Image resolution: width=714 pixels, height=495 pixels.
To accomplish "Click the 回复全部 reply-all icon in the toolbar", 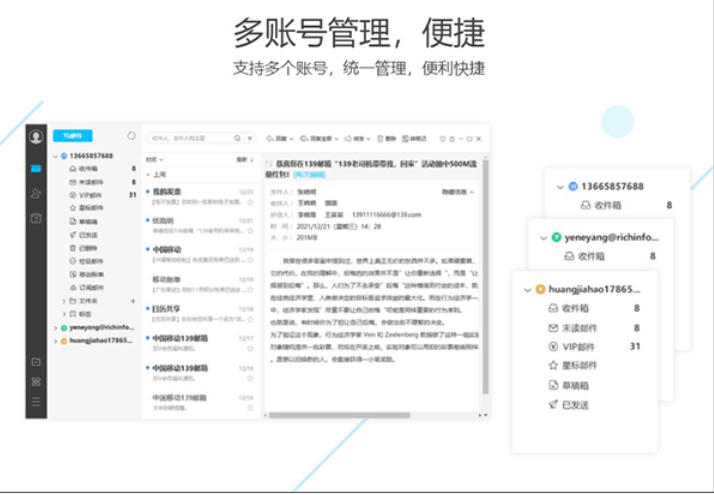I will [304, 138].
